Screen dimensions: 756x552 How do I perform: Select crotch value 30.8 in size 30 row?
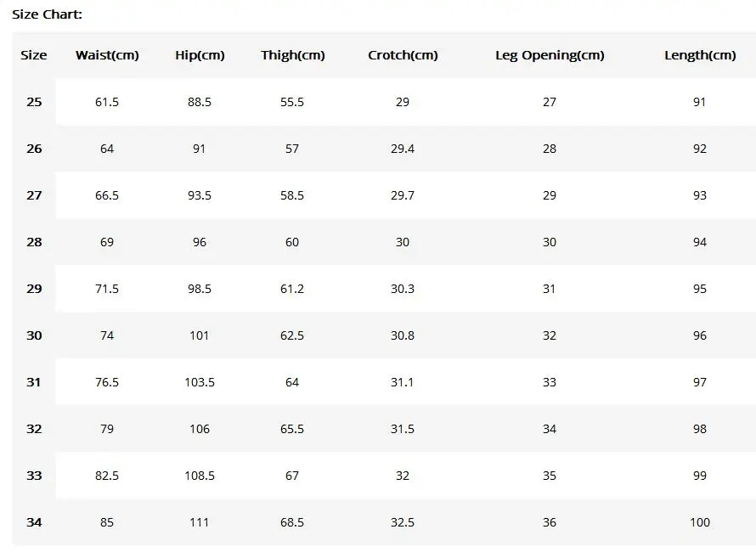pyautogui.click(x=403, y=335)
